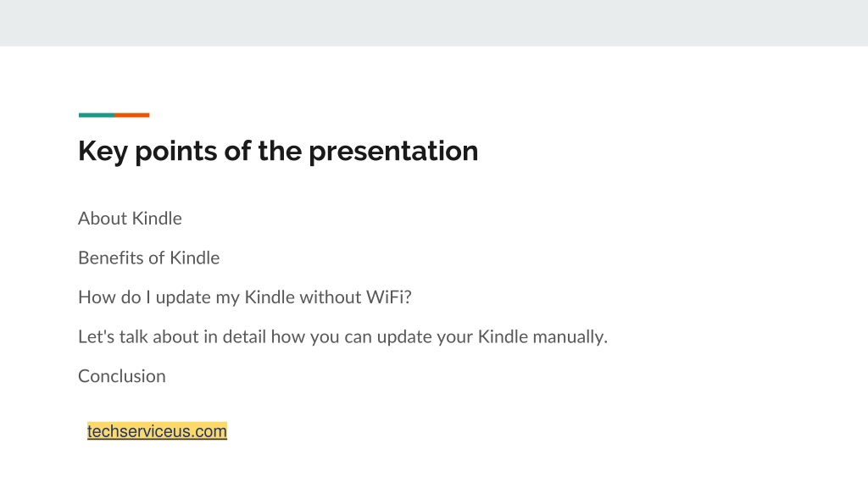The image size is (868, 488).
Task: Click 'Kindle' in the 'About Kindle' line
Action: tap(157, 219)
